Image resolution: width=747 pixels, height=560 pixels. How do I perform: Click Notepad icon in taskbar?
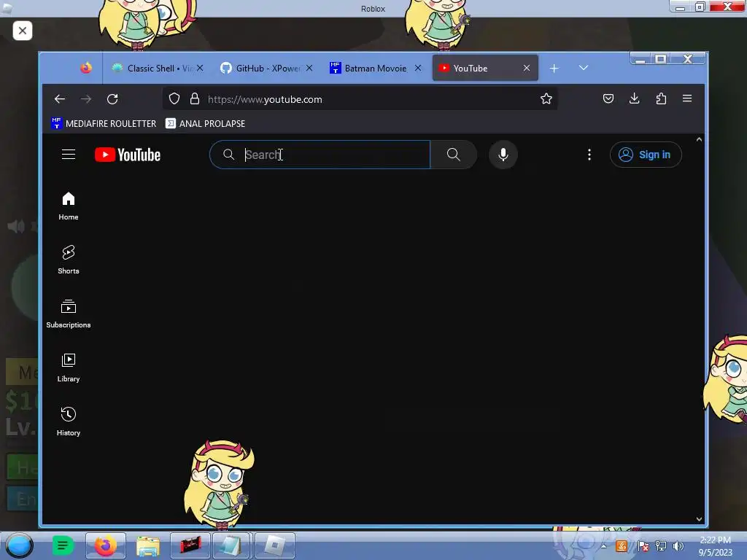coord(231,545)
